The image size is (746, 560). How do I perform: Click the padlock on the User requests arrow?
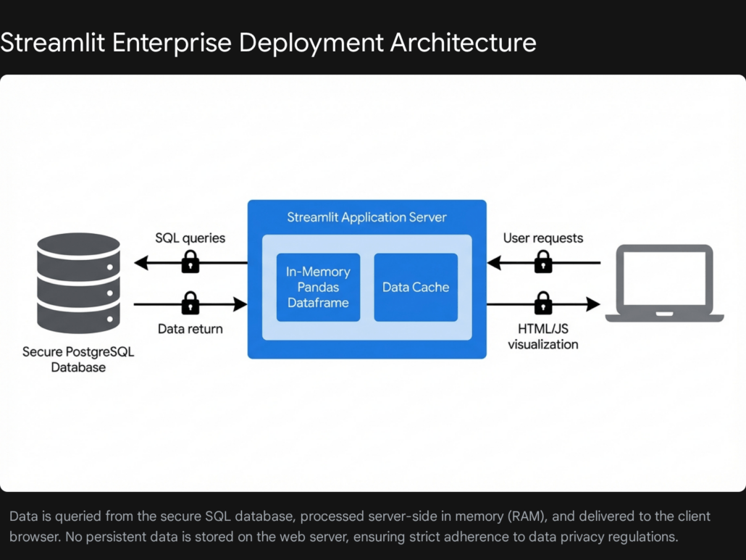tap(543, 262)
